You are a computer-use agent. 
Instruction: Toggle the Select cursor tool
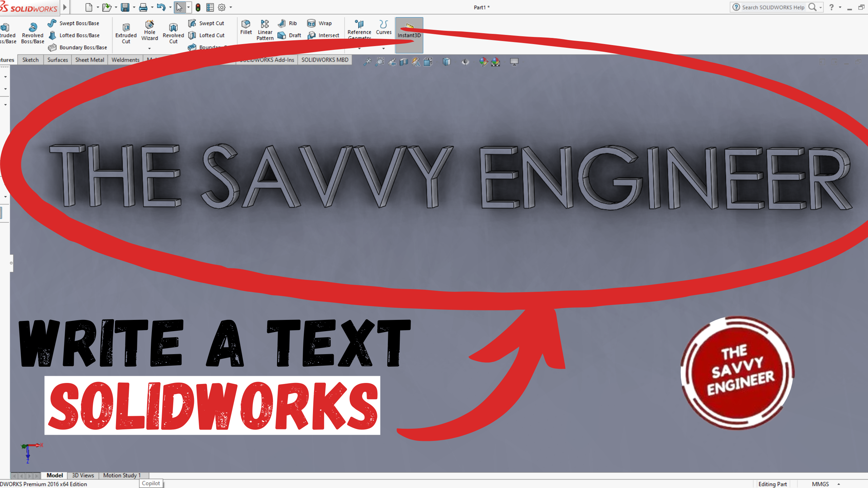click(179, 7)
